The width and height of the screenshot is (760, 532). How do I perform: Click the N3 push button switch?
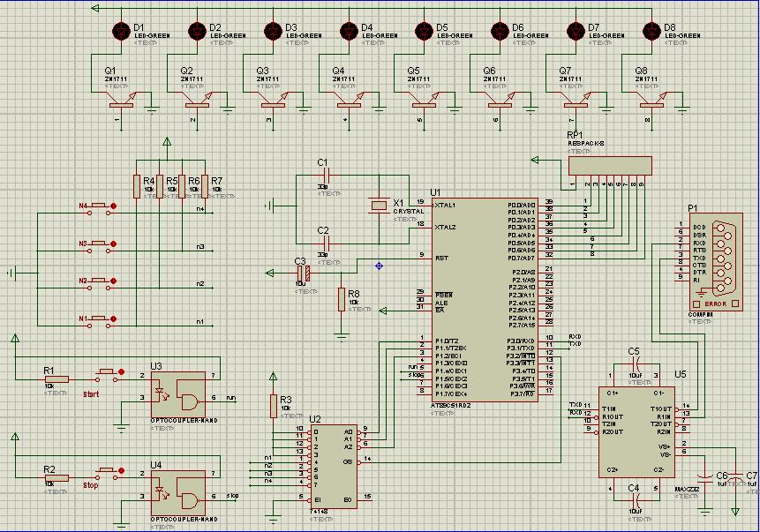(101, 247)
